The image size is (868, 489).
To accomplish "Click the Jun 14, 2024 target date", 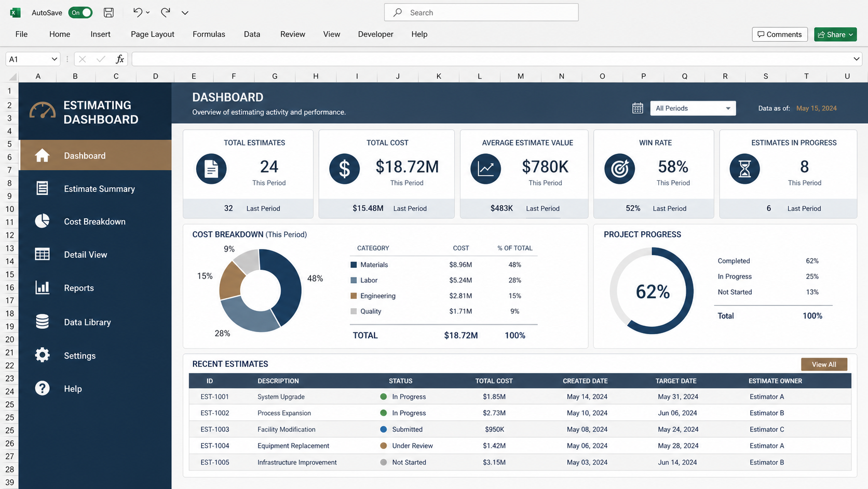I will [677, 462].
